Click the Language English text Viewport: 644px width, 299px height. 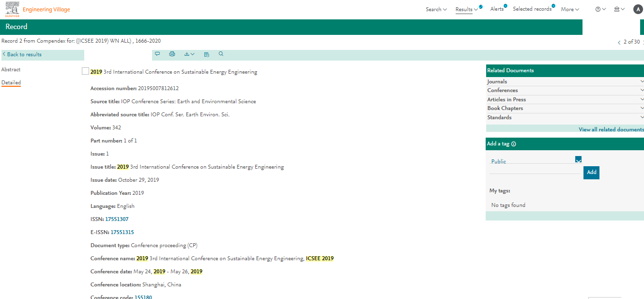point(112,206)
